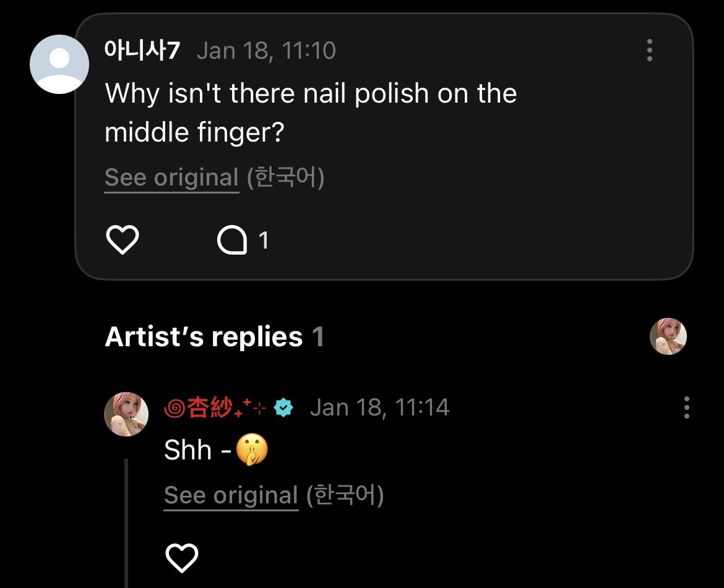
Task: Click the comment timestamp Jan 18, 11:10
Action: pos(266,50)
